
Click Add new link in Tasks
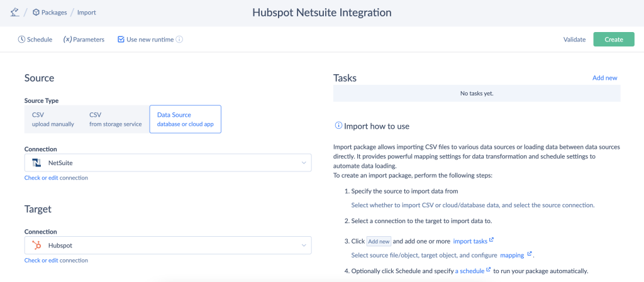[x=604, y=78]
